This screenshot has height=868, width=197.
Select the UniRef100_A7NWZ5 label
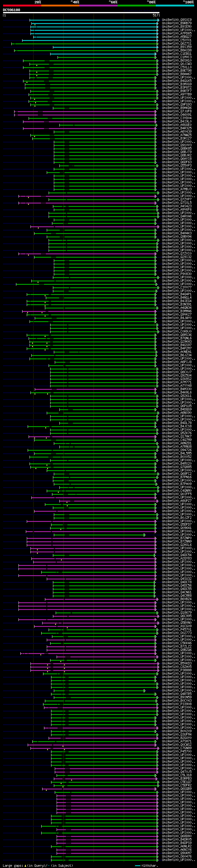tap(176, 135)
